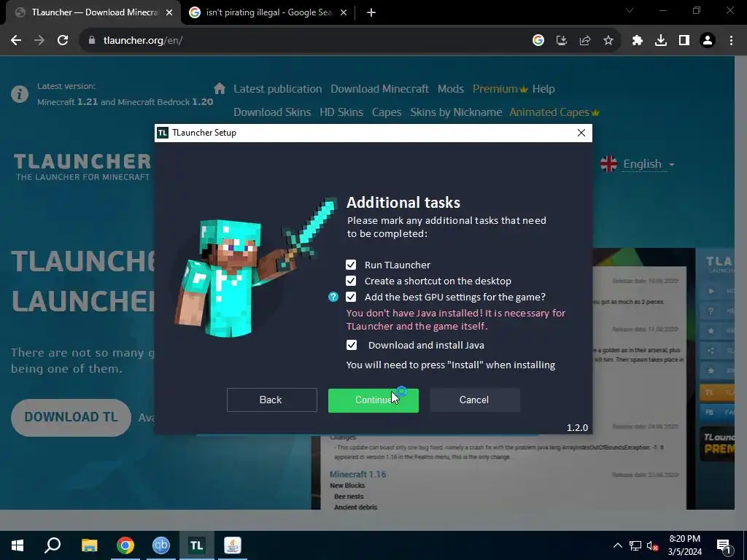747x560 pixels.
Task: Open the Chrome profile menu
Action: [x=708, y=41]
